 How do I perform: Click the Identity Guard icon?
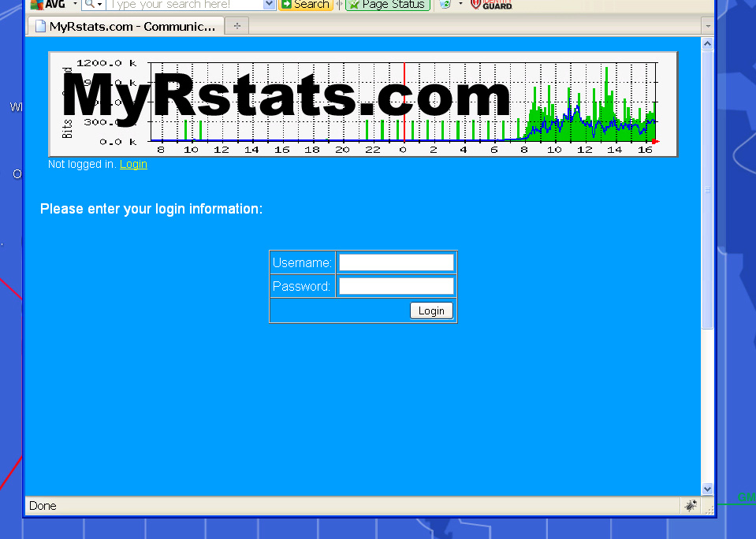pos(491,5)
